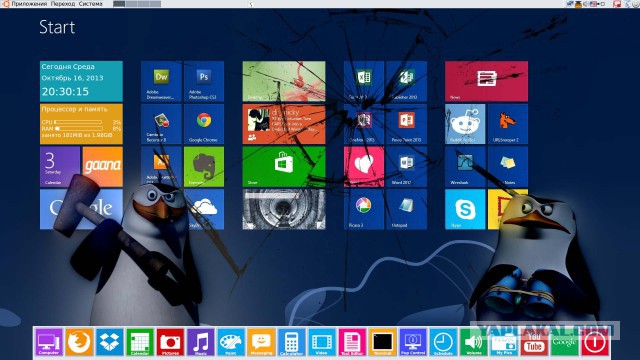Open the green Calendar dock icon
The height and width of the screenshot is (360, 640).
coord(140,342)
